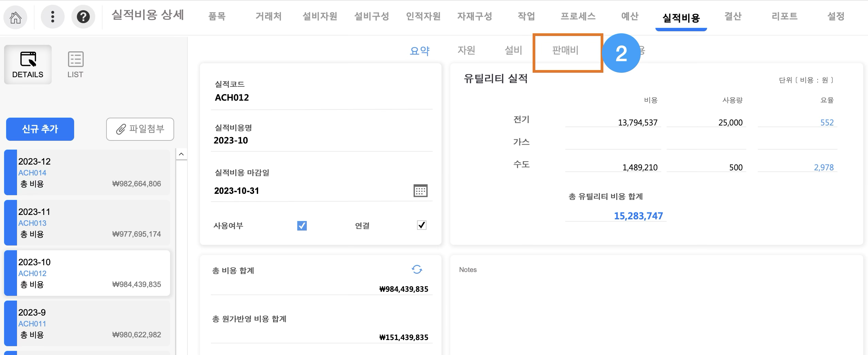
Task: Click the list scroll-up arrow
Action: (181, 154)
